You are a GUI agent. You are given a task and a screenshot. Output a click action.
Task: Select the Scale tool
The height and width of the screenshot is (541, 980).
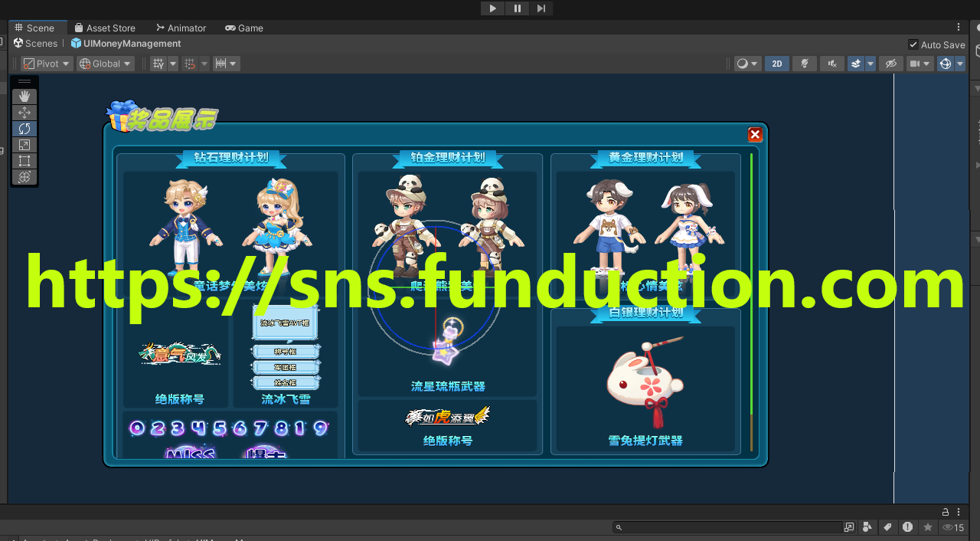pos(24,145)
